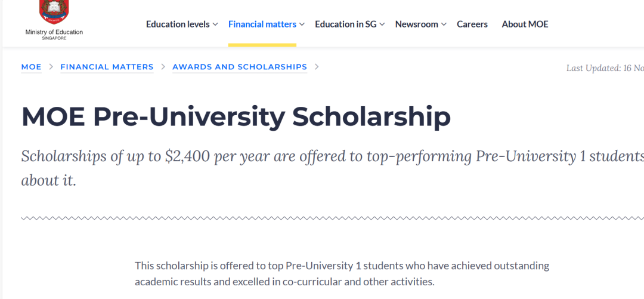Viewport: 644px width, 299px height.
Task: Click the AWARDS AND SCHOLARSHIPS breadcrumb link
Action: pyautogui.click(x=240, y=67)
